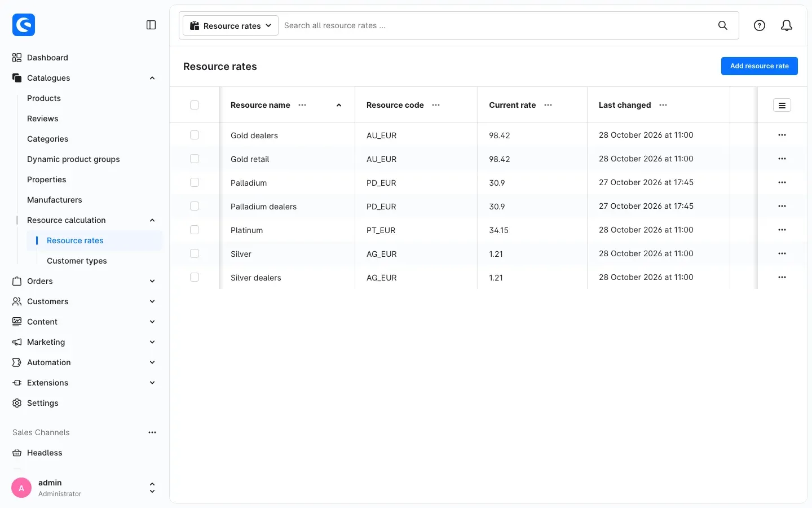Click the admin user avatar

click(21, 488)
